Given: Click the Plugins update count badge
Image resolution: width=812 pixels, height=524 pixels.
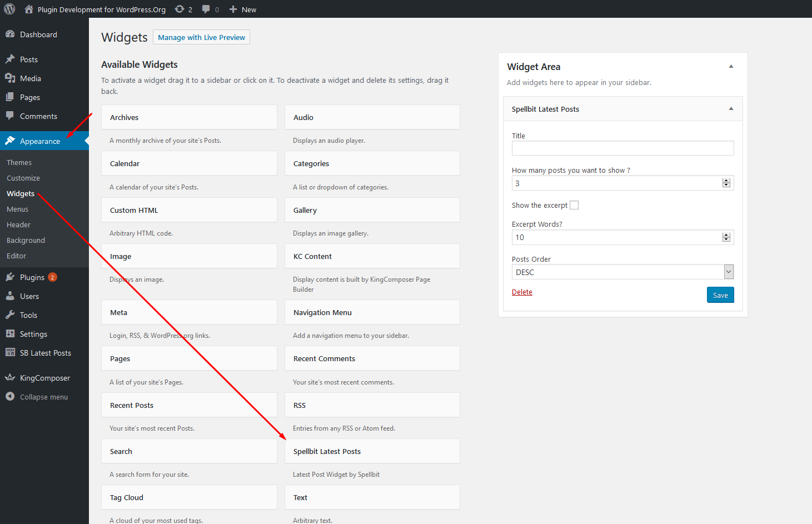Looking at the screenshot, I should (x=53, y=277).
